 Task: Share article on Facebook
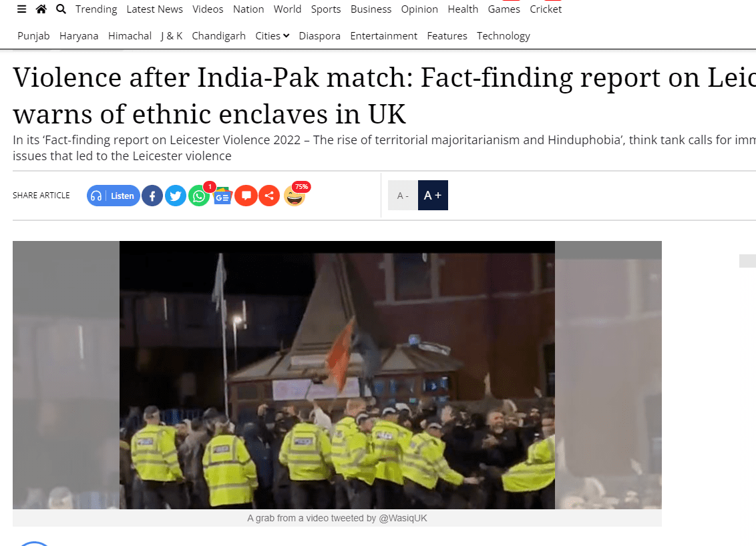pos(152,196)
